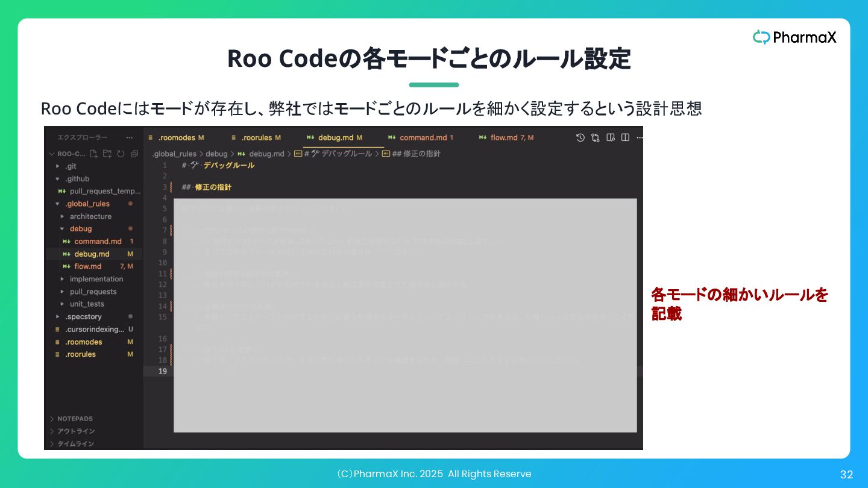Click line number 2 in the gutter
The height and width of the screenshot is (488, 868).
[x=165, y=176]
